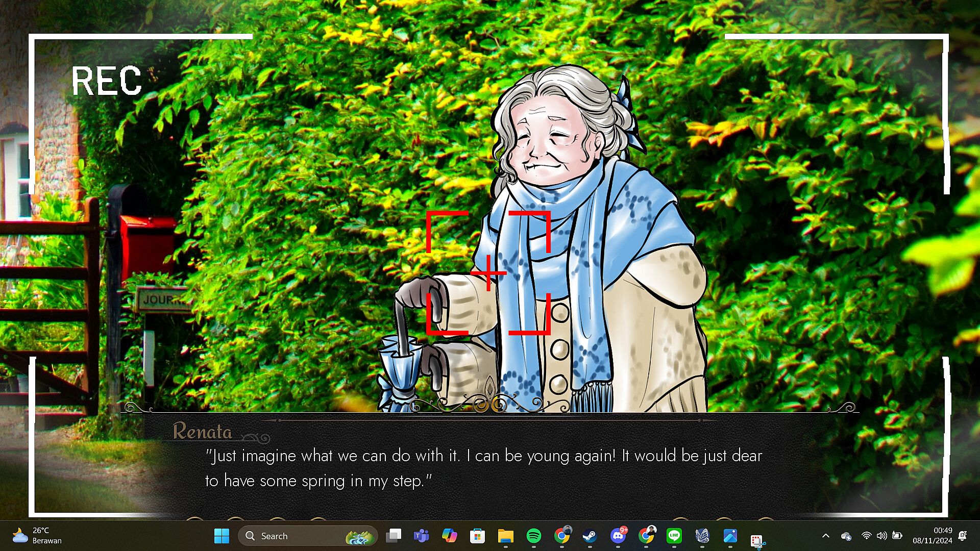Screen dimensions: 980x551
Task: Open Task View from the taskbar
Action: [x=394, y=536]
